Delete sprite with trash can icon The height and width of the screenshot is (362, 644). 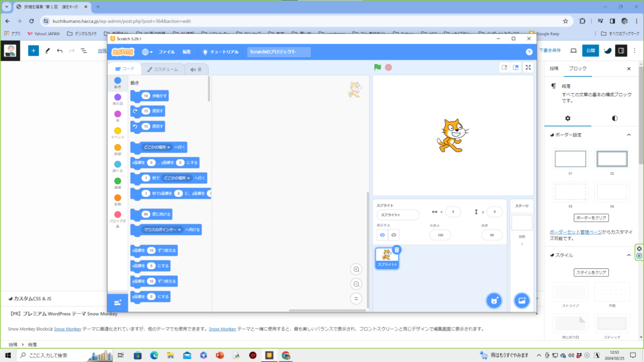[x=397, y=250]
